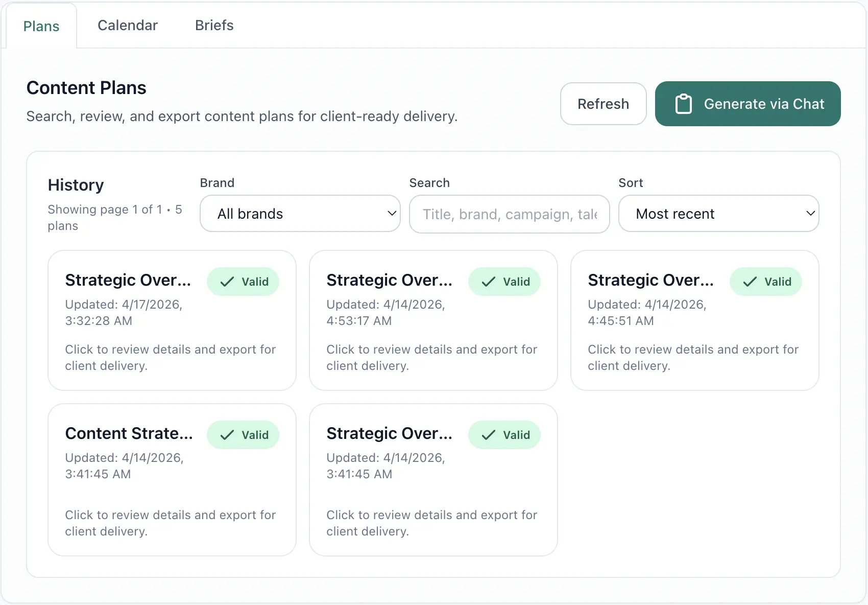Click the Valid checkmark on the 4:53:17 AM plan
The image size is (868, 605).
pyautogui.click(x=489, y=282)
